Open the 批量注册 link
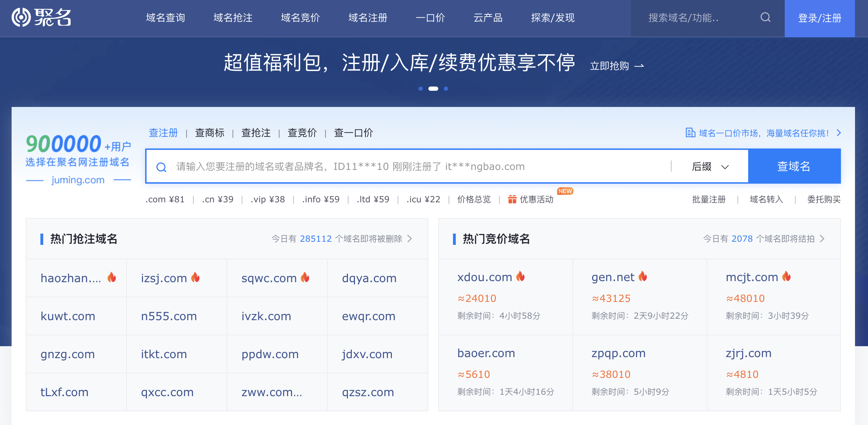This screenshot has width=868, height=425. (709, 199)
